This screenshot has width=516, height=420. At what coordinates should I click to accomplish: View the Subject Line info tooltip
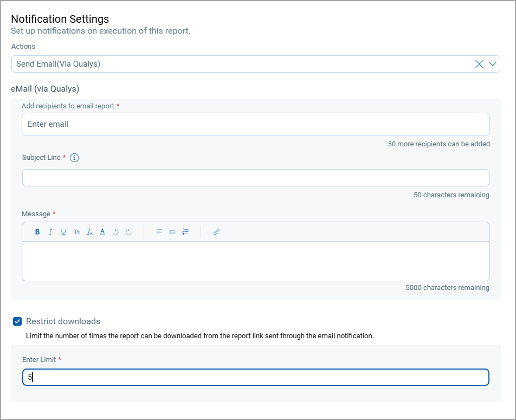[x=74, y=158]
